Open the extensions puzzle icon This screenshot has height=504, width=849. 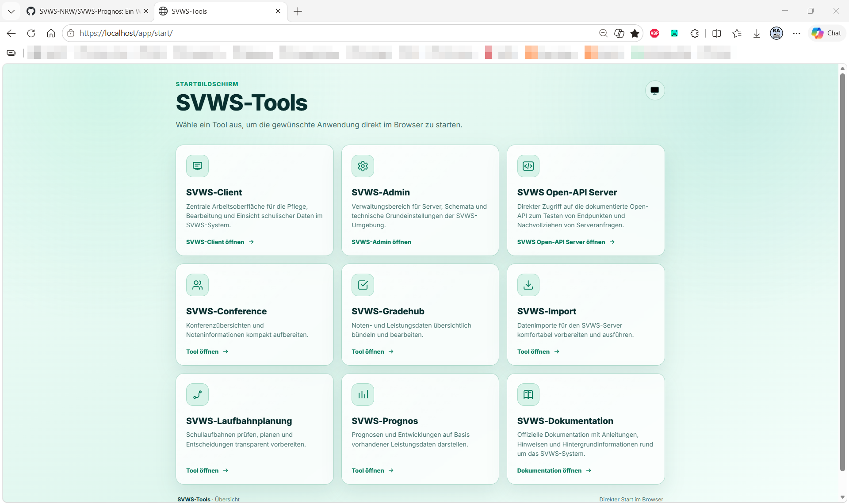tap(695, 33)
